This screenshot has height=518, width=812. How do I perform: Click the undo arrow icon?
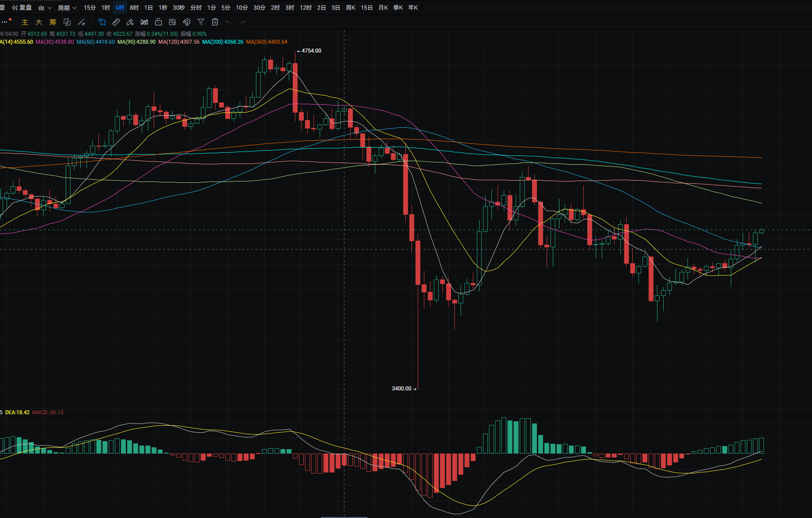pos(229,22)
